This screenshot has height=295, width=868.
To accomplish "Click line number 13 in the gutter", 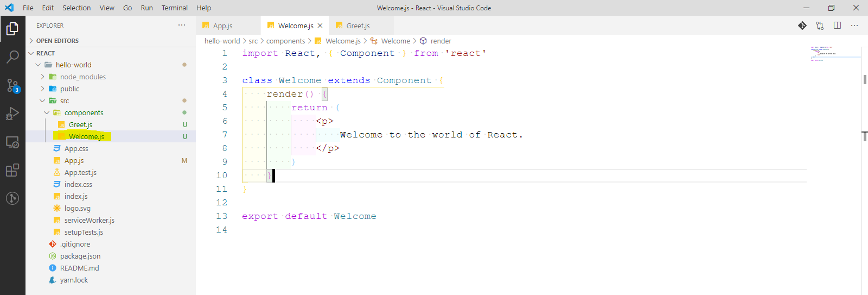I will click(x=222, y=216).
